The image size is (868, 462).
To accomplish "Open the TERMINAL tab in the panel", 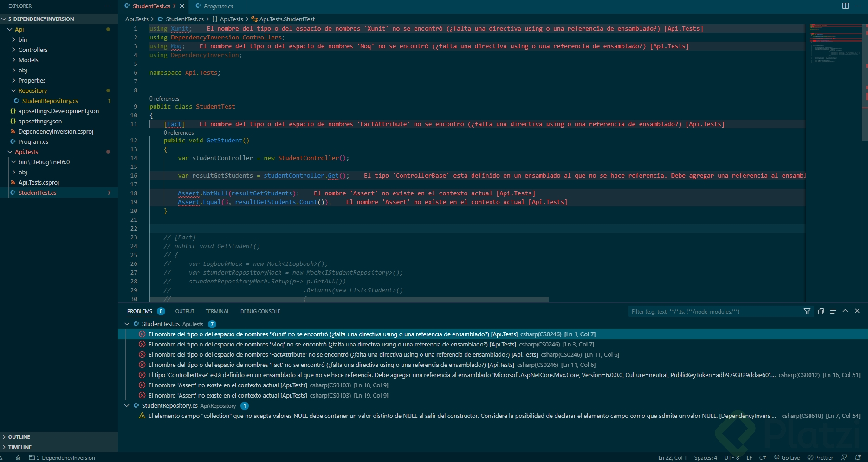I will coord(217,311).
